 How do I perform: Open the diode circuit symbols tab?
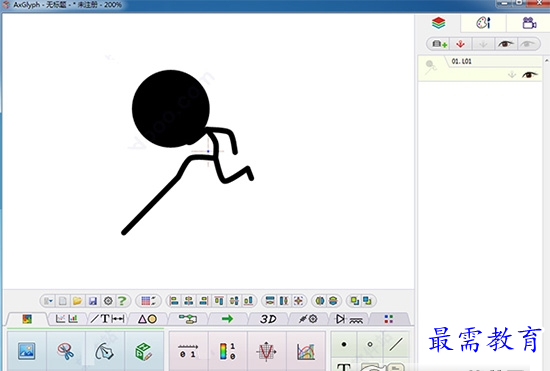point(349,319)
